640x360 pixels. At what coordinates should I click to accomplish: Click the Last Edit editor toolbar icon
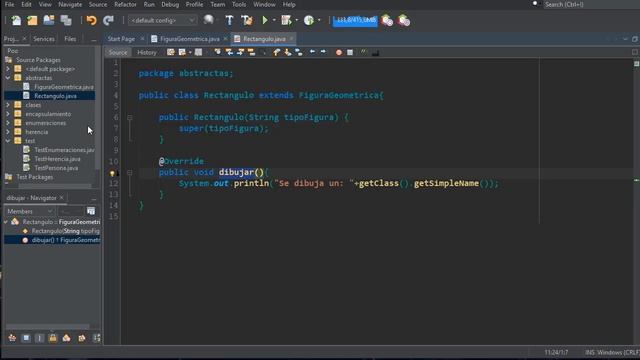[171, 52]
